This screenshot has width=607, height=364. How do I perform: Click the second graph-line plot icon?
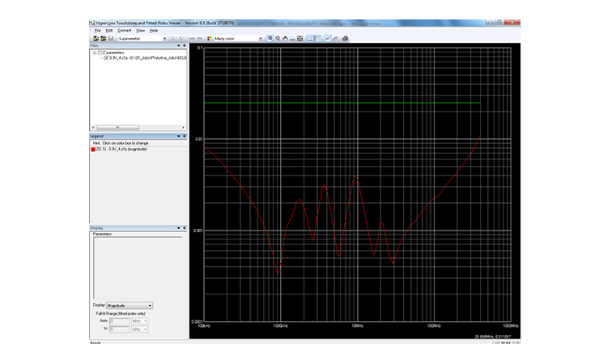click(x=335, y=39)
